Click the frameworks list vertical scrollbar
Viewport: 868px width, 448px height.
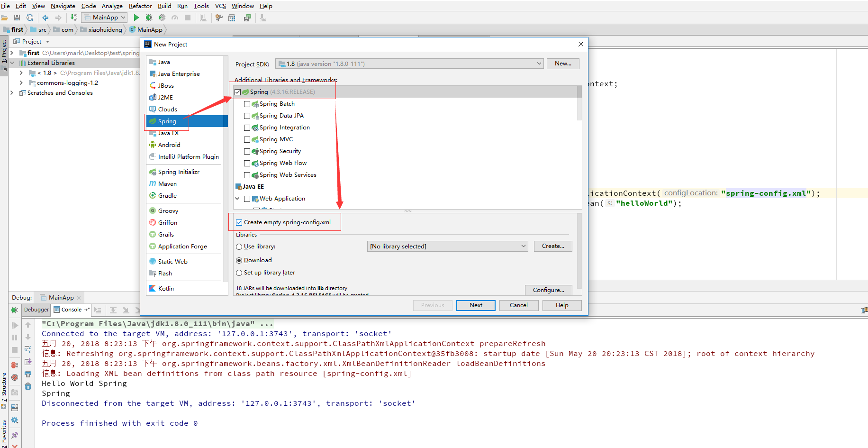pos(579,103)
